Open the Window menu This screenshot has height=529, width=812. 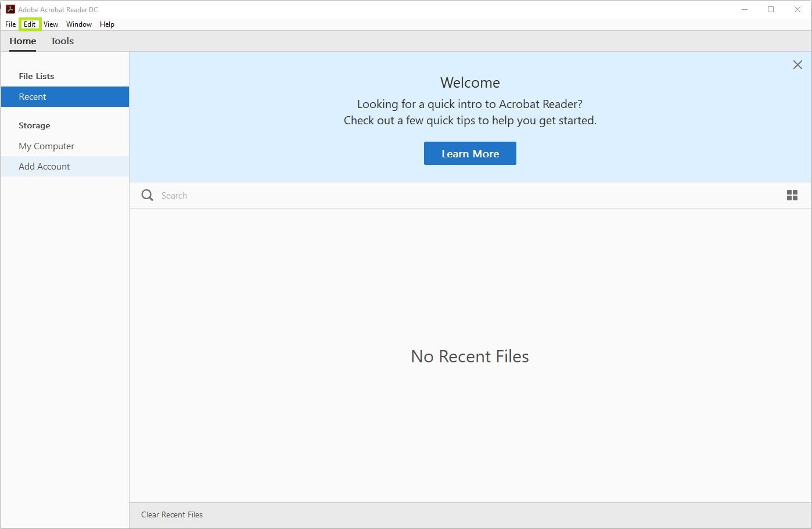[79, 24]
